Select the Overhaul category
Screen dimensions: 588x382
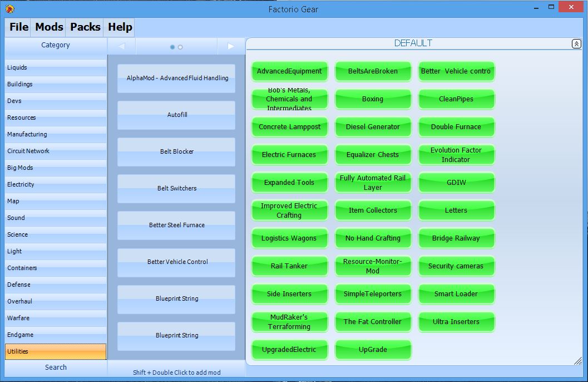coord(56,301)
